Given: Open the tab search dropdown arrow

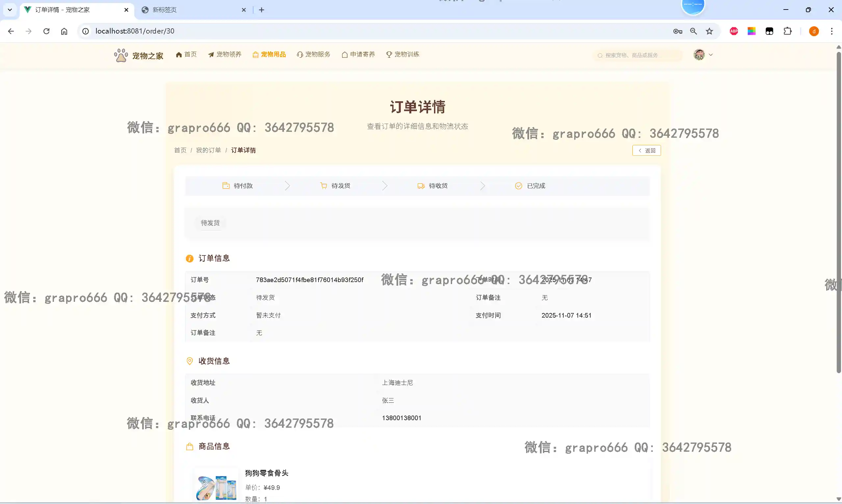Looking at the screenshot, I should [x=10, y=10].
